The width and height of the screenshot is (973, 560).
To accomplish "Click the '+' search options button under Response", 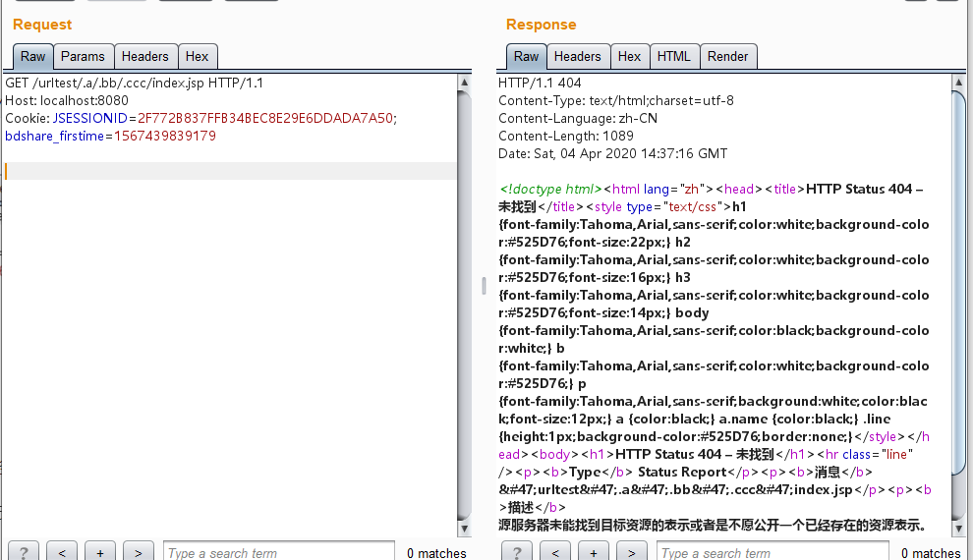I will pos(594,552).
